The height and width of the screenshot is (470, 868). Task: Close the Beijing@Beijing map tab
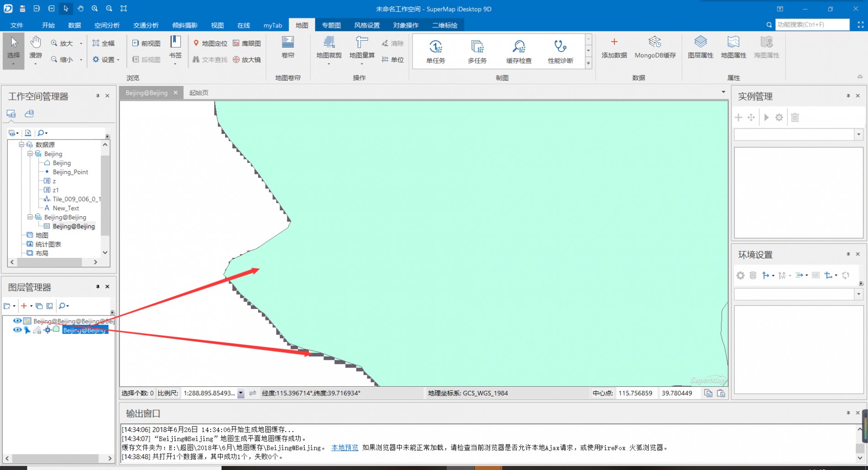(175, 93)
